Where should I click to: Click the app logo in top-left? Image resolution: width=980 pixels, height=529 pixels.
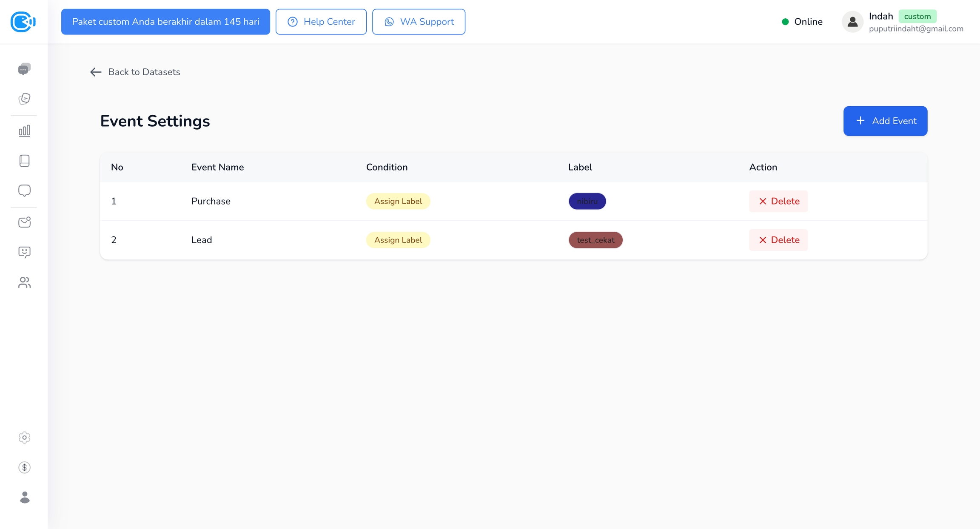[23, 22]
